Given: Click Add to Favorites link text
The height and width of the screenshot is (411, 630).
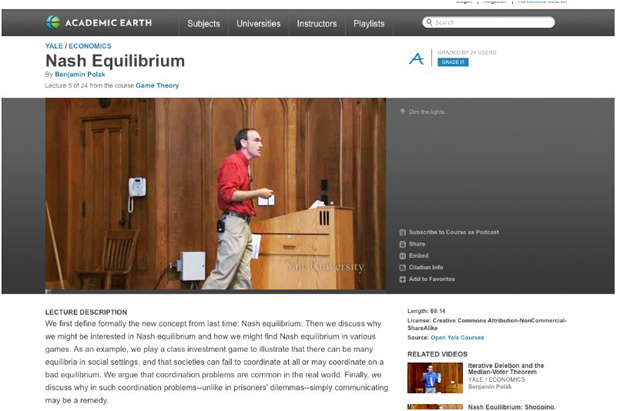Looking at the screenshot, I should pyautogui.click(x=432, y=279).
